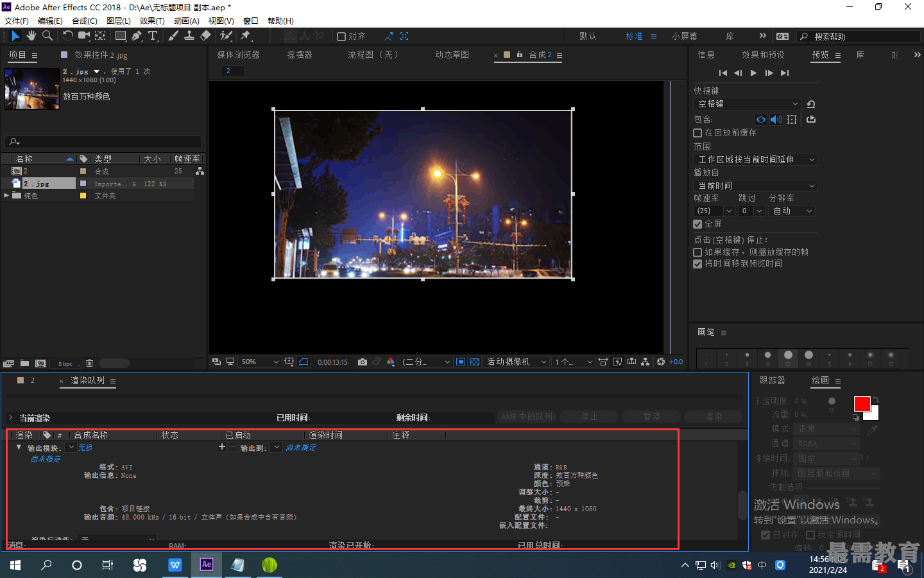The width and height of the screenshot is (924, 578).
Task: Click the delete trash icon in Project panel
Action: click(x=90, y=363)
